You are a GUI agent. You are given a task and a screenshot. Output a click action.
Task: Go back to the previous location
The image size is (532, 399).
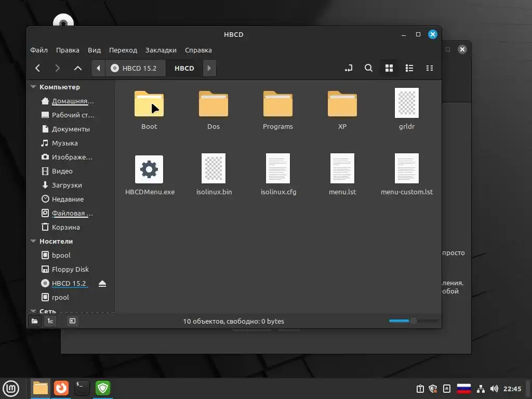[37, 68]
